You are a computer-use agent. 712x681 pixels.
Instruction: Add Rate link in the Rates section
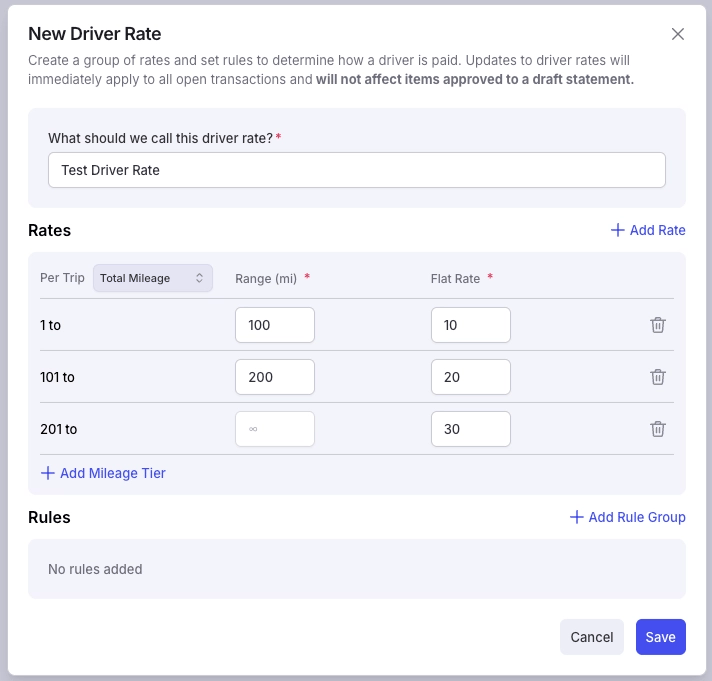[648, 230]
